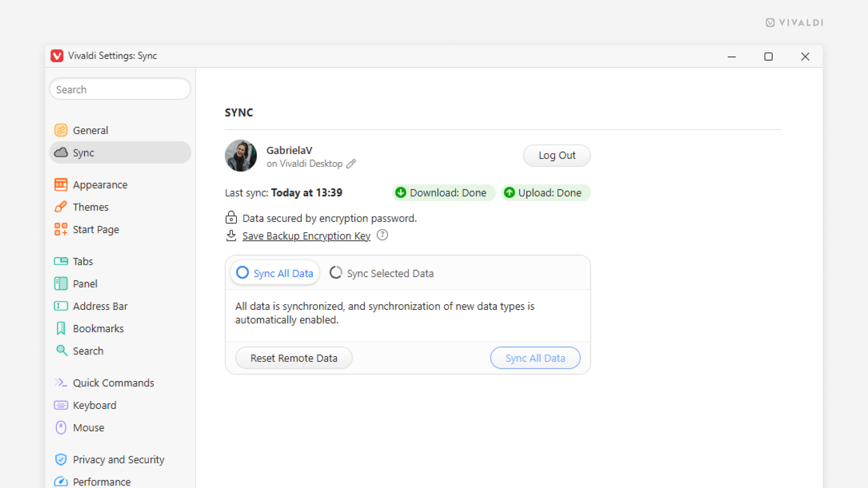868x488 pixels.
Task: Open Start Page grid icon
Action: click(x=61, y=230)
